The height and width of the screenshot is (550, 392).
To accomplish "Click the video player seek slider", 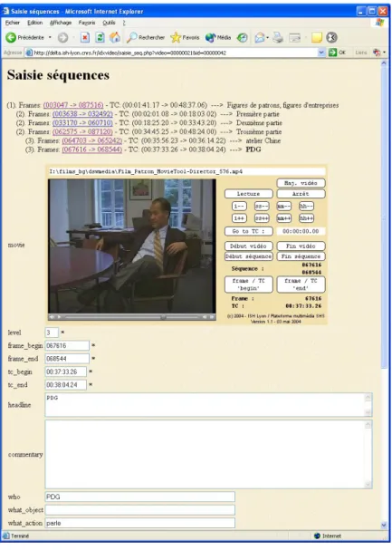I will (x=131, y=317).
